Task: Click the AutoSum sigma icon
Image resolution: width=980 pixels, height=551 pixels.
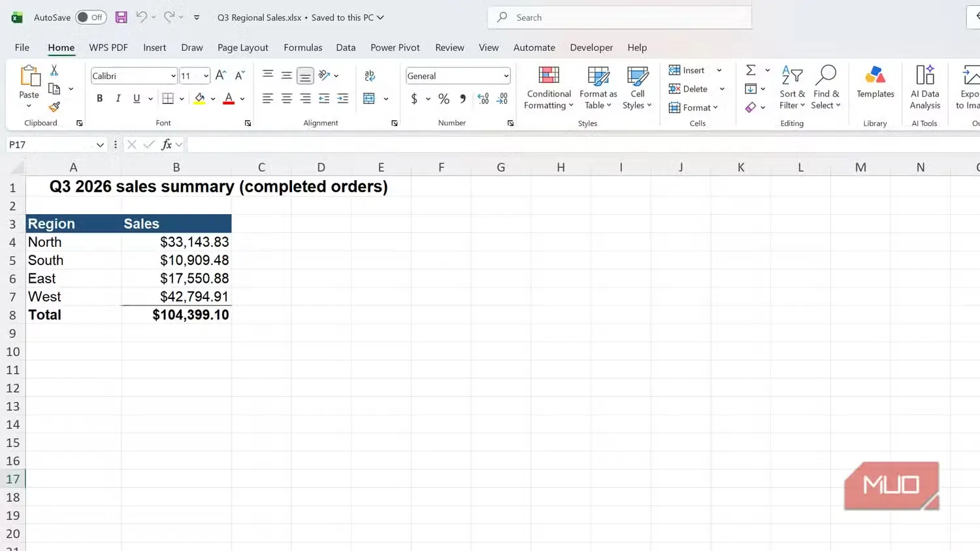Action: (x=751, y=70)
